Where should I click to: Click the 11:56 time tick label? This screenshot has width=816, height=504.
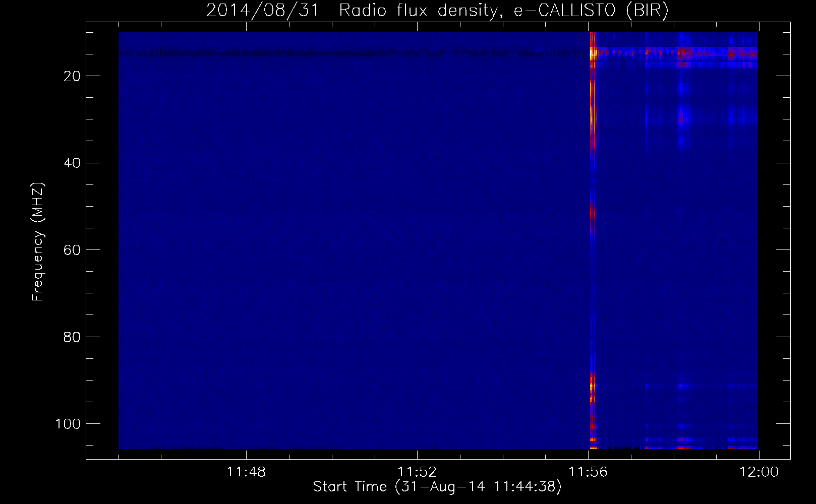tap(588, 472)
